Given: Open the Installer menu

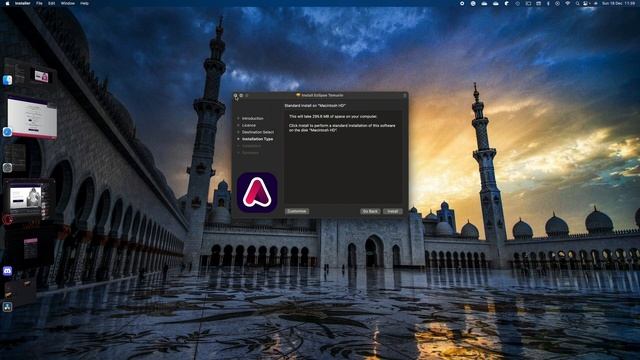Looking at the screenshot, I should click(x=22, y=3).
